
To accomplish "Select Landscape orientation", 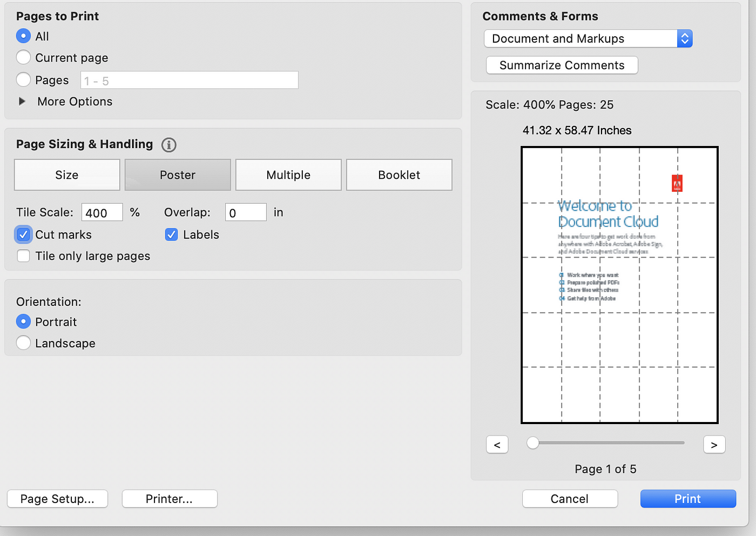I will [23, 343].
